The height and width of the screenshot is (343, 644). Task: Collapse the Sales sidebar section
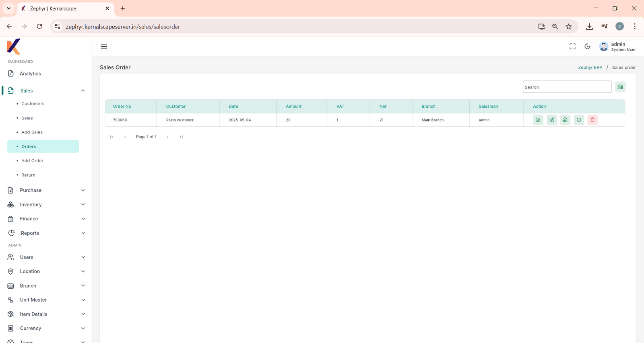coord(83,90)
